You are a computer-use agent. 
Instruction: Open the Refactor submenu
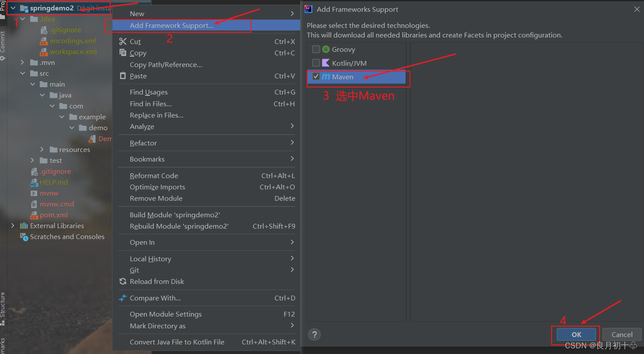point(206,143)
